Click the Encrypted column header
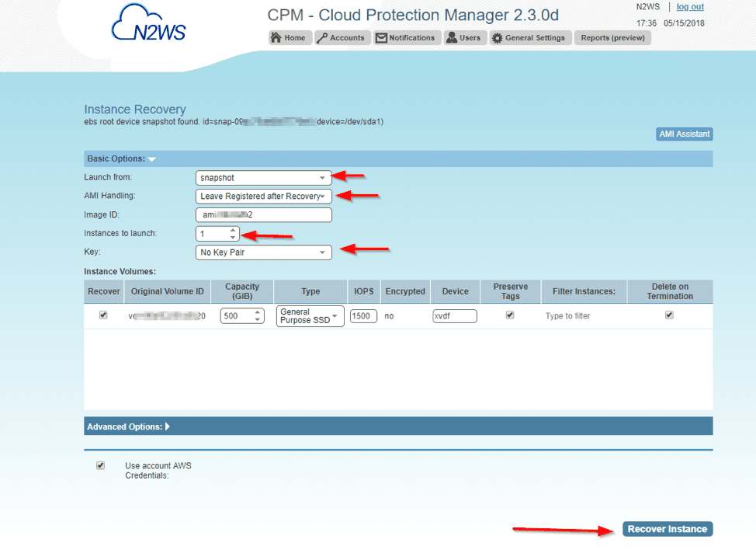 point(405,291)
